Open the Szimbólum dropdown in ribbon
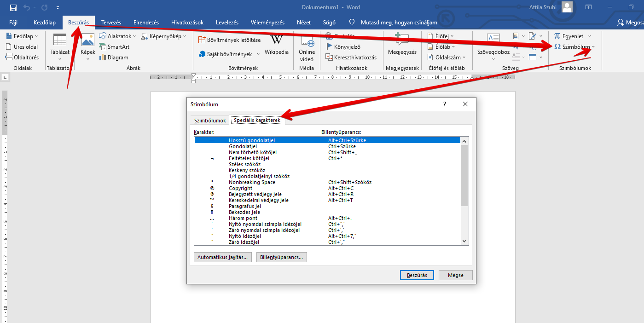644x323 pixels. click(593, 47)
